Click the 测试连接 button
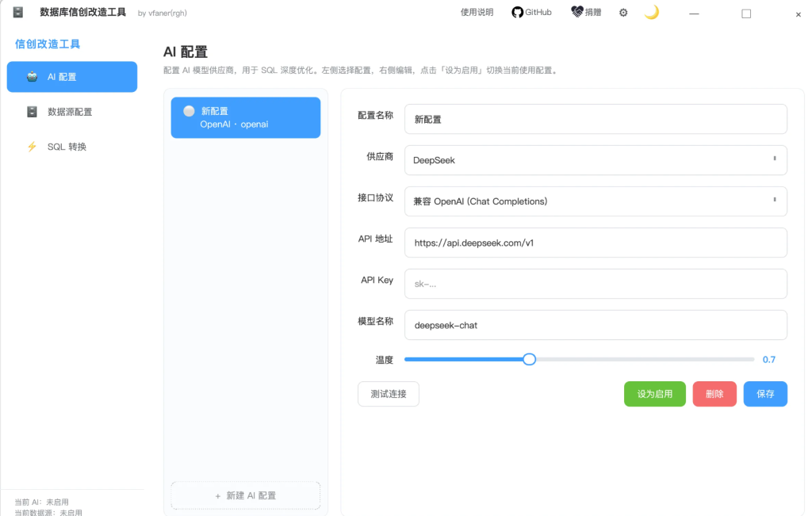Viewport: 812px width, 516px height. (x=389, y=394)
